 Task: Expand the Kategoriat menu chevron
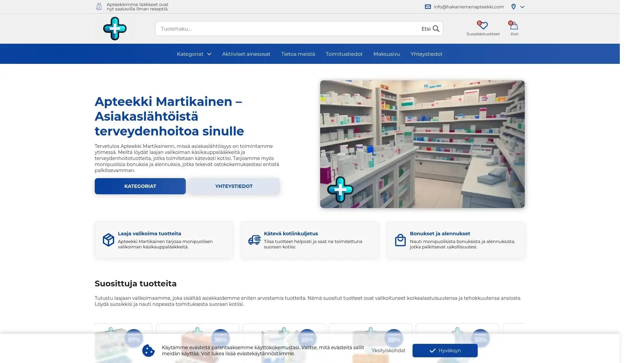click(x=209, y=54)
